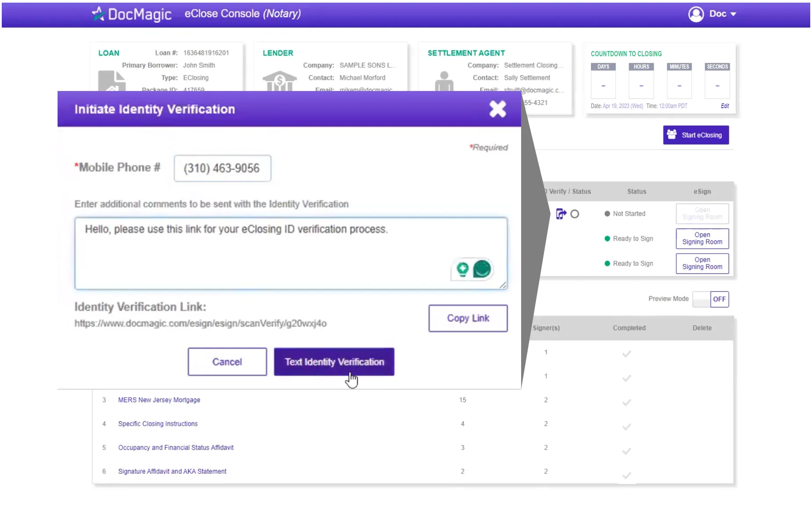Click the identity verification link URL text
The height and width of the screenshot is (513, 812).
coord(200,324)
